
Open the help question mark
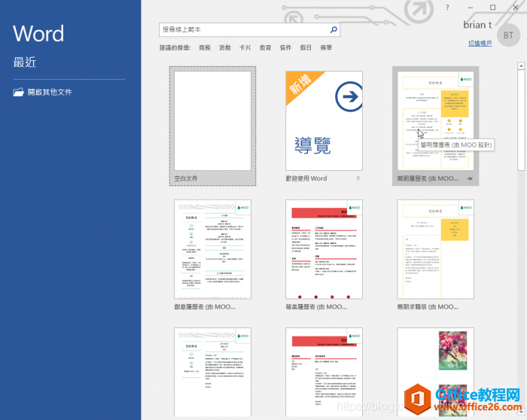click(x=447, y=8)
